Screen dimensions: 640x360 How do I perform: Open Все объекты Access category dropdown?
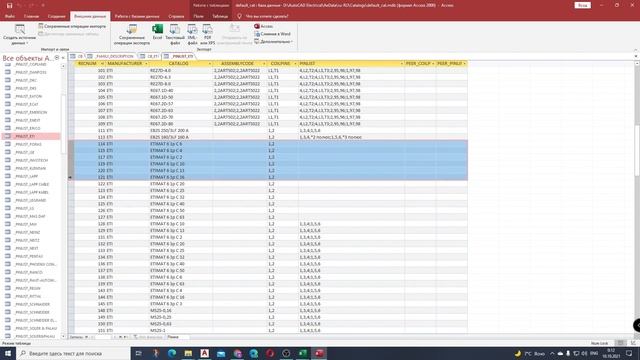tap(57, 58)
